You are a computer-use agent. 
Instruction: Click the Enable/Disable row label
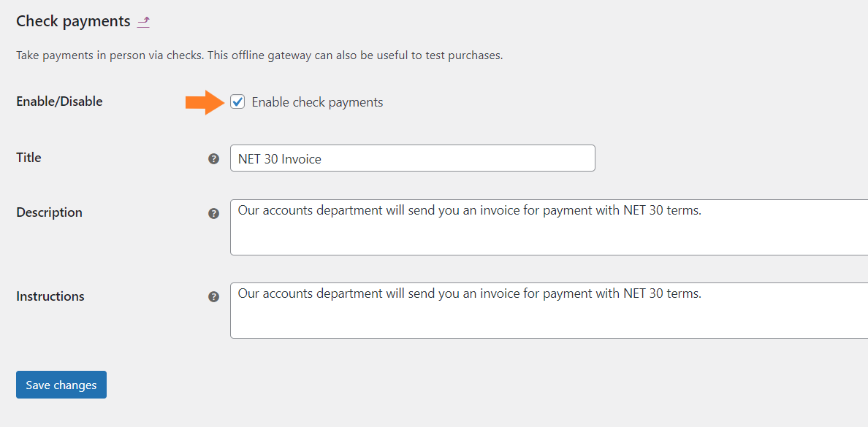tap(59, 101)
